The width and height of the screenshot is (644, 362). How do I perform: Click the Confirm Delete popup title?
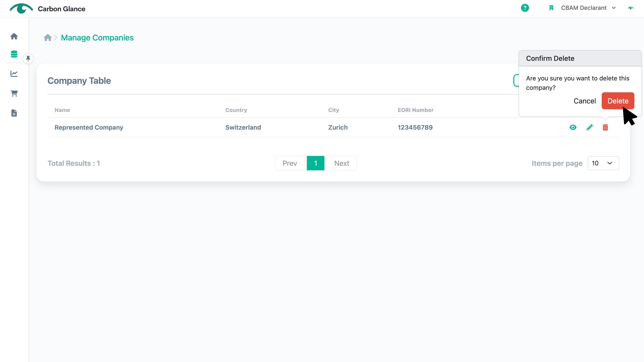(x=550, y=58)
